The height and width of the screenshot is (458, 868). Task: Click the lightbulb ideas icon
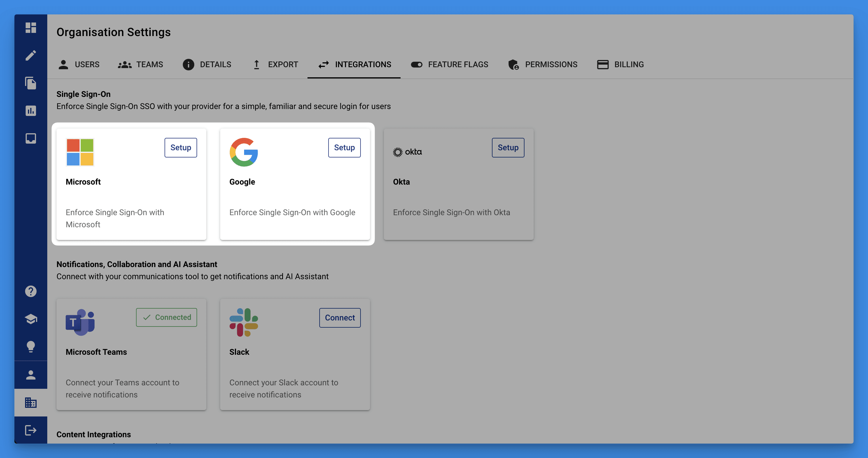tap(31, 347)
